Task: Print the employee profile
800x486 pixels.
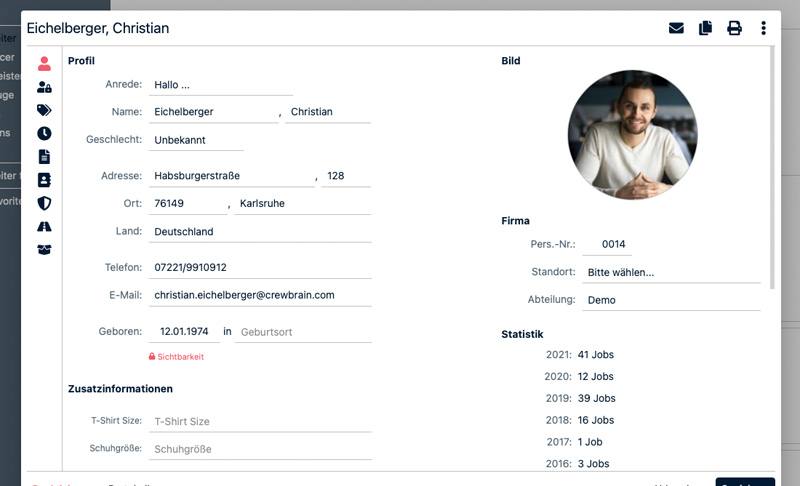Action: pyautogui.click(x=734, y=28)
